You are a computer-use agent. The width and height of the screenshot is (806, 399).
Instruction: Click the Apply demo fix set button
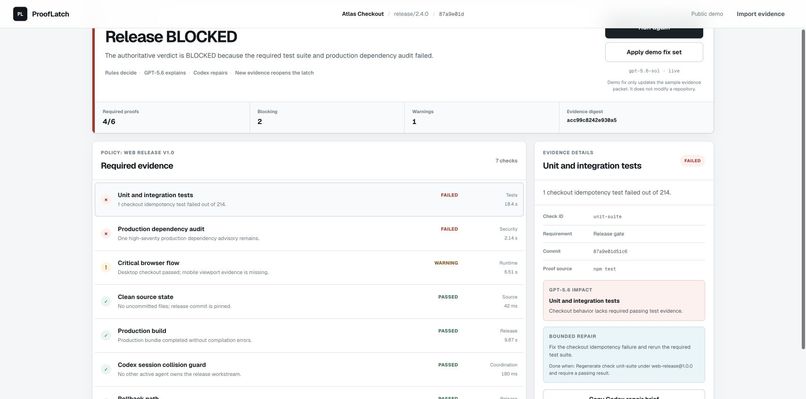tap(654, 52)
